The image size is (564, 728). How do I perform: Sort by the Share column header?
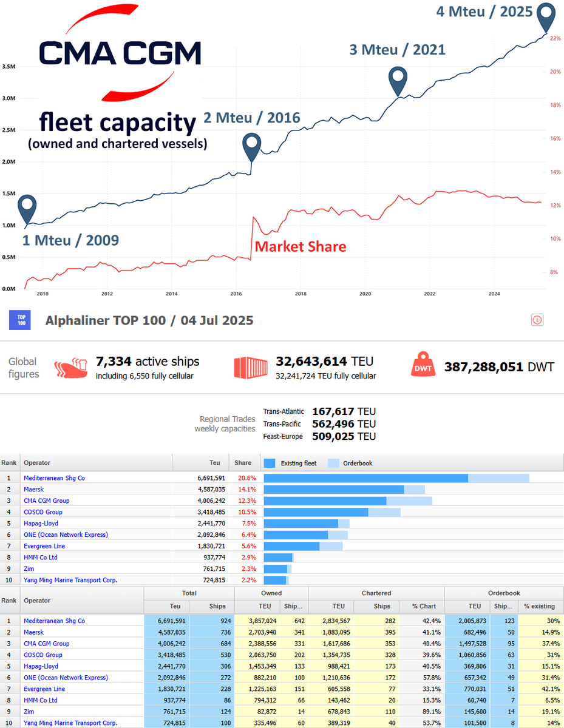243,463
